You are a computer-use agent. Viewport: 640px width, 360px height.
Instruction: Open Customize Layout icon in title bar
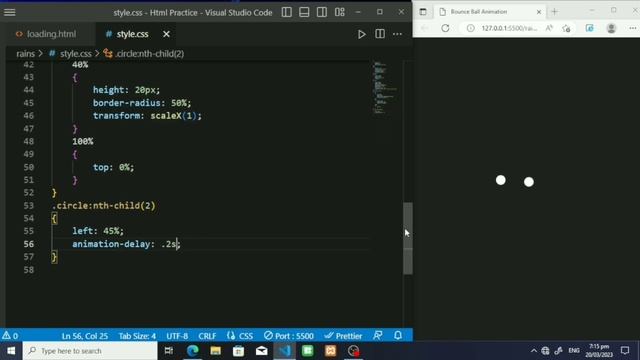click(x=340, y=12)
